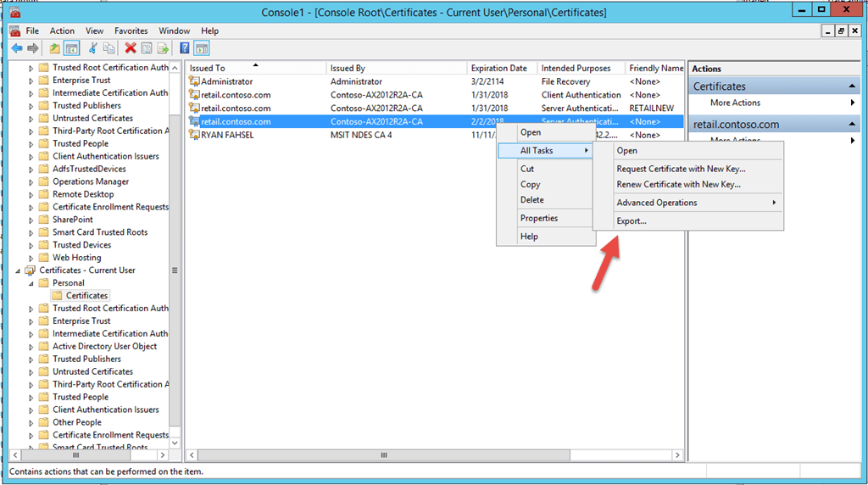Choose Delete in the context menu
Screen dimensions: 868x485
pos(546,200)
